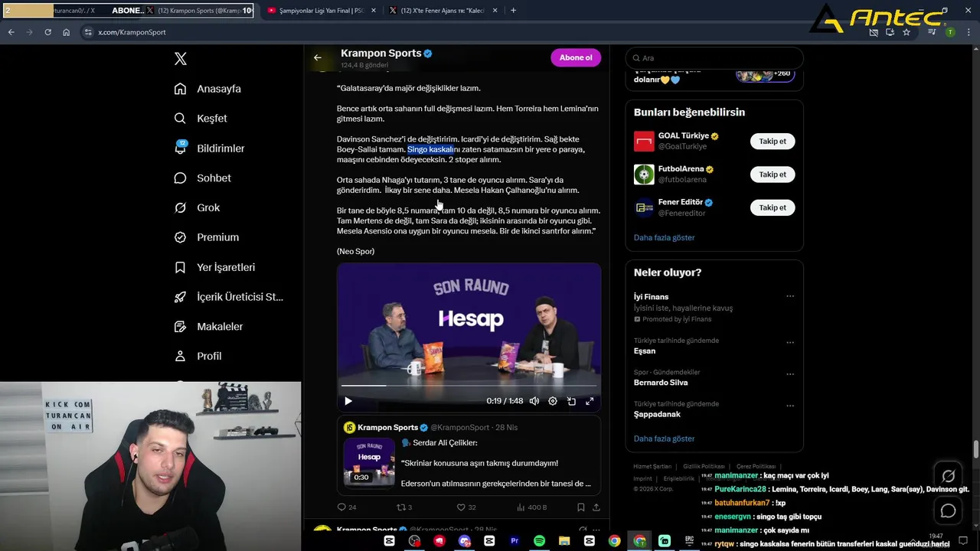This screenshot has width=980, height=551.
Task: Open Discord from the taskbar
Action: click(x=465, y=541)
